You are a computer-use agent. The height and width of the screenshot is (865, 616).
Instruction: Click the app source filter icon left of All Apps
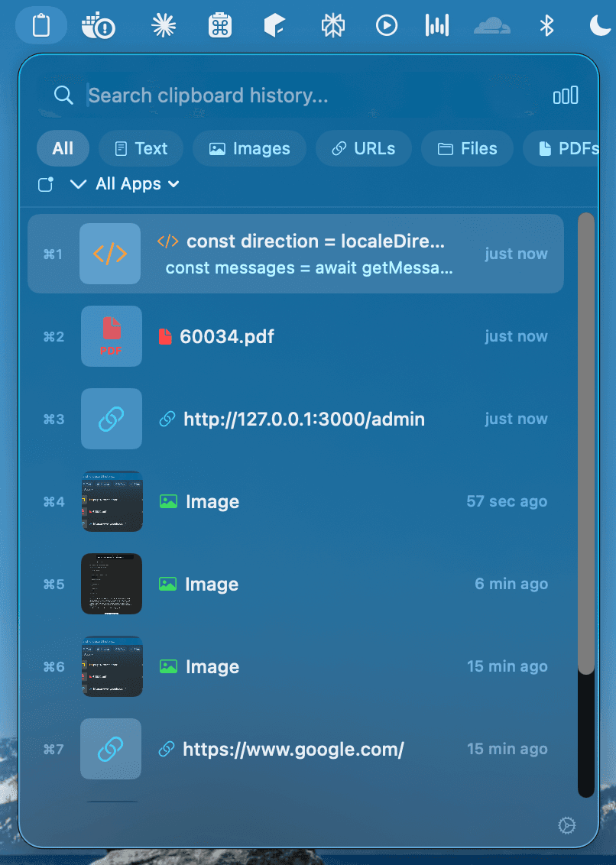point(45,183)
